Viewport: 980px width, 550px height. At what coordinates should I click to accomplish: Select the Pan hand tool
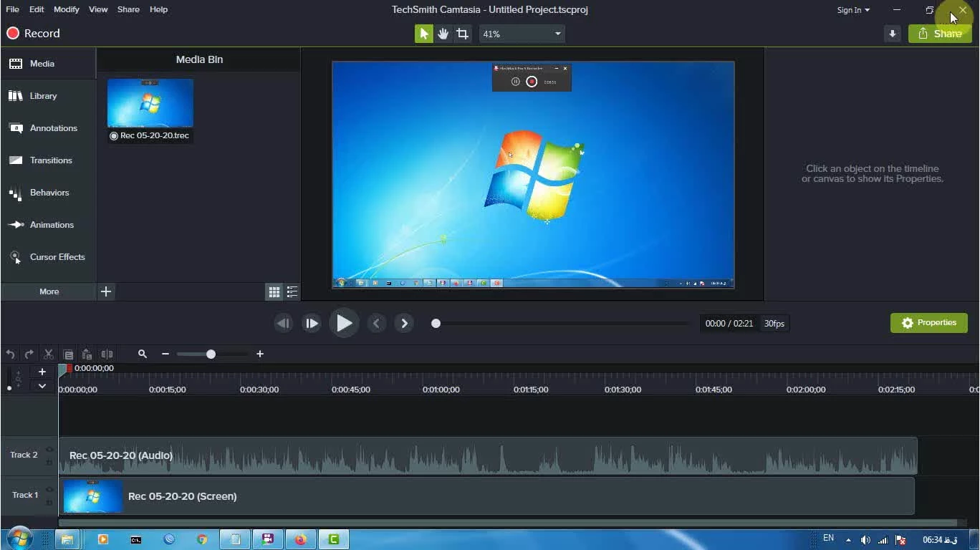coord(443,34)
